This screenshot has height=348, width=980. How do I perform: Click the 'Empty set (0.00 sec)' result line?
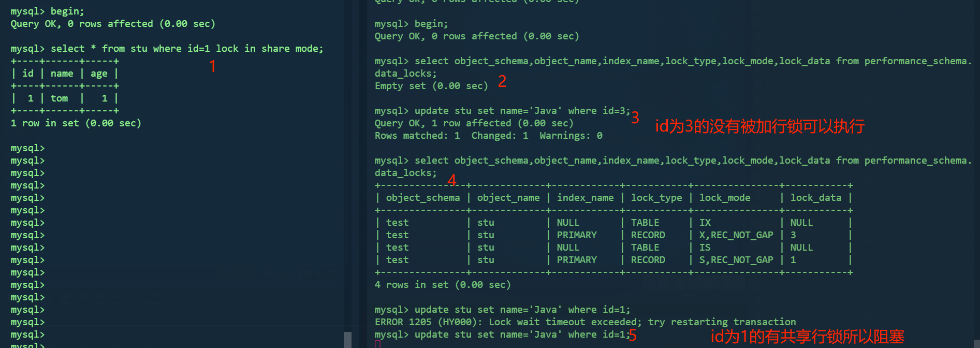[x=431, y=86]
